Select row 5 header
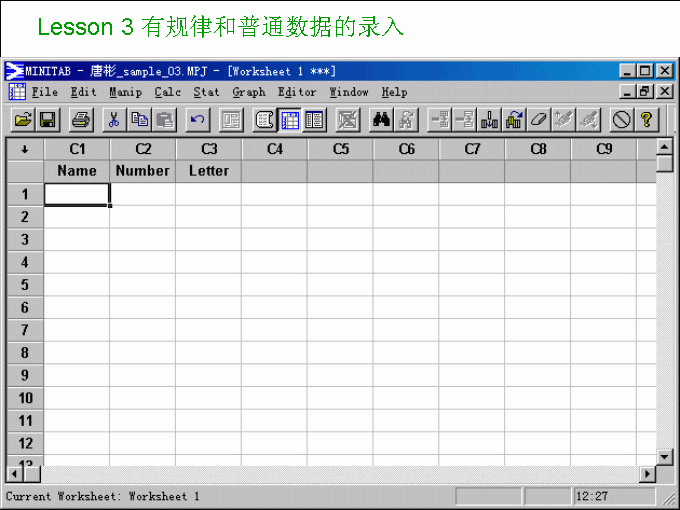Image resolution: width=680 pixels, height=510 pixels. tap(25, 285)
